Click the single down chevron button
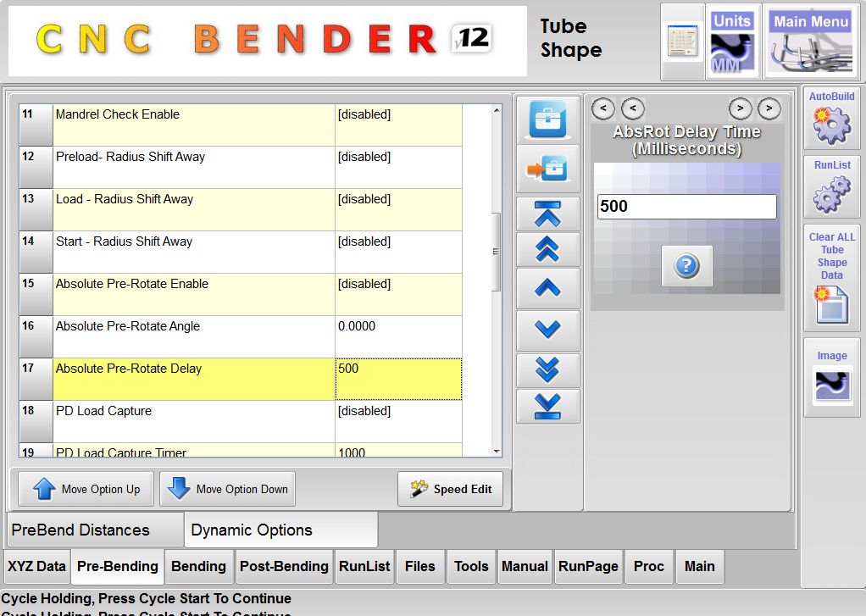Image resolution: width=866 pixels, height=616 pixels. [547, 330]
